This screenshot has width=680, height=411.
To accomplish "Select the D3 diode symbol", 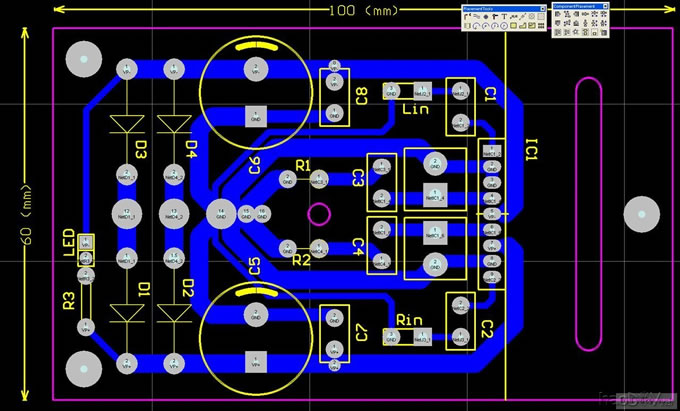I will tap(127, 123).
